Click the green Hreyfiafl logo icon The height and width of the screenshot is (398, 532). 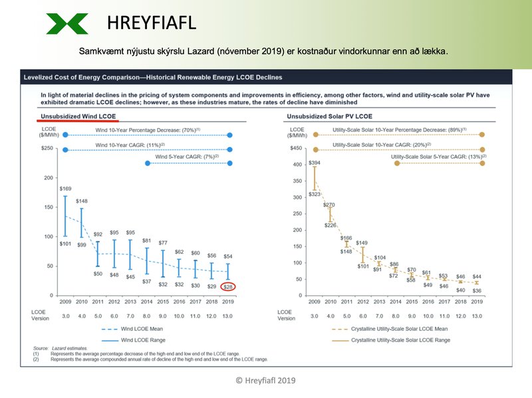point(67,23)
